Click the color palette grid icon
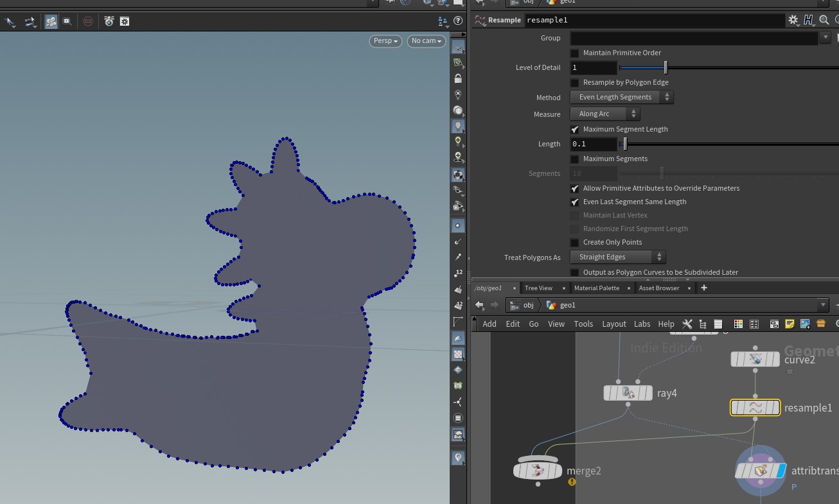 click(x=738, y=324)
